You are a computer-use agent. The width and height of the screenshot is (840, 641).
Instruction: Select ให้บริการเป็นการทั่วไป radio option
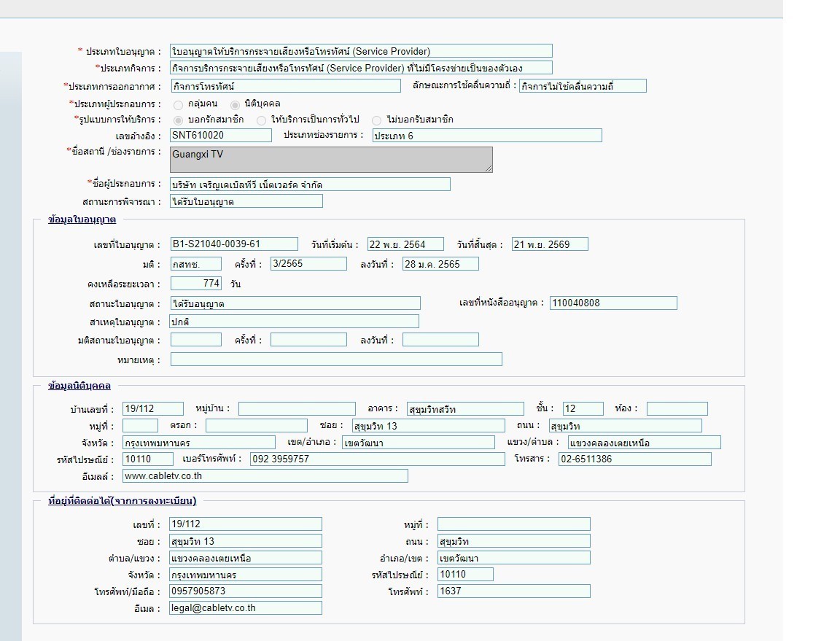point(262,120)
